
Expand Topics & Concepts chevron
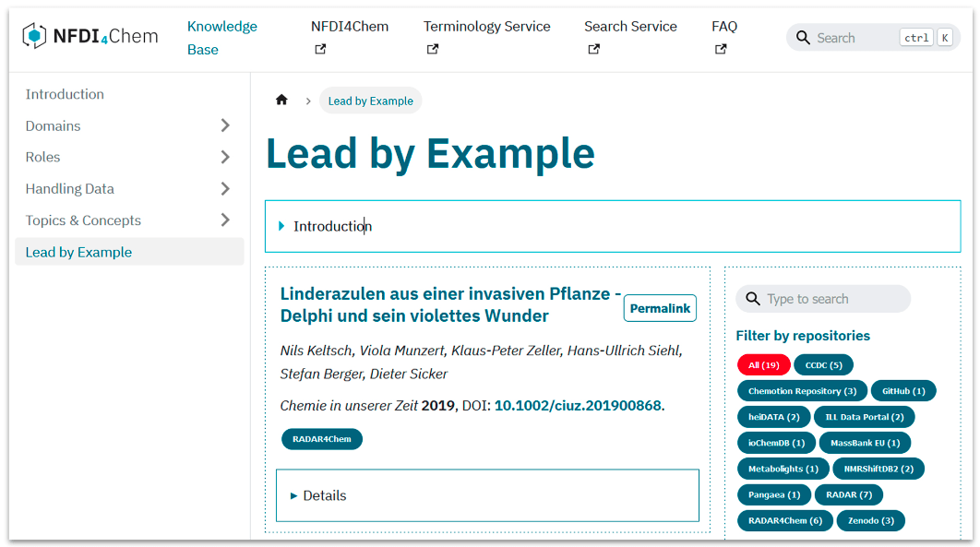[x=226, y=220]
